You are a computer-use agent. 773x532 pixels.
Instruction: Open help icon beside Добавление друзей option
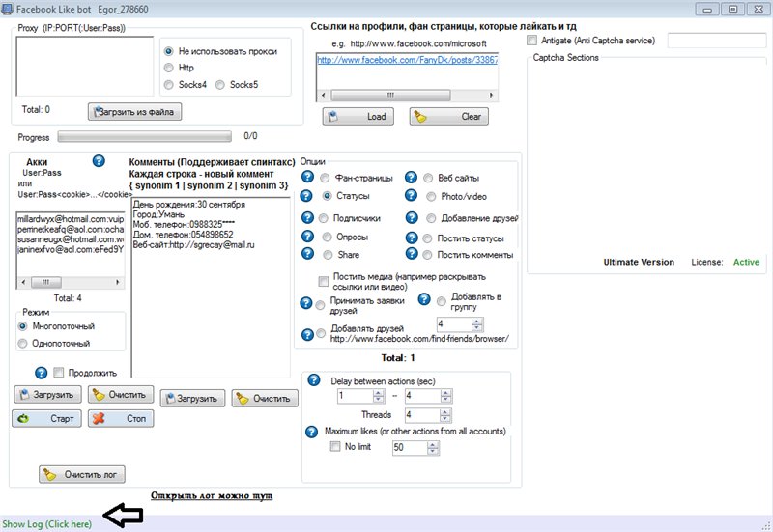click(x=412, y=217)
